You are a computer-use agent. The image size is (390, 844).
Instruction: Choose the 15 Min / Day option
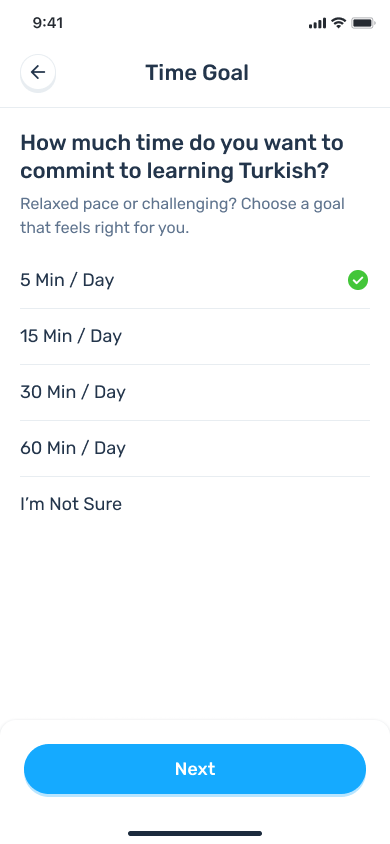pos(195,336)
